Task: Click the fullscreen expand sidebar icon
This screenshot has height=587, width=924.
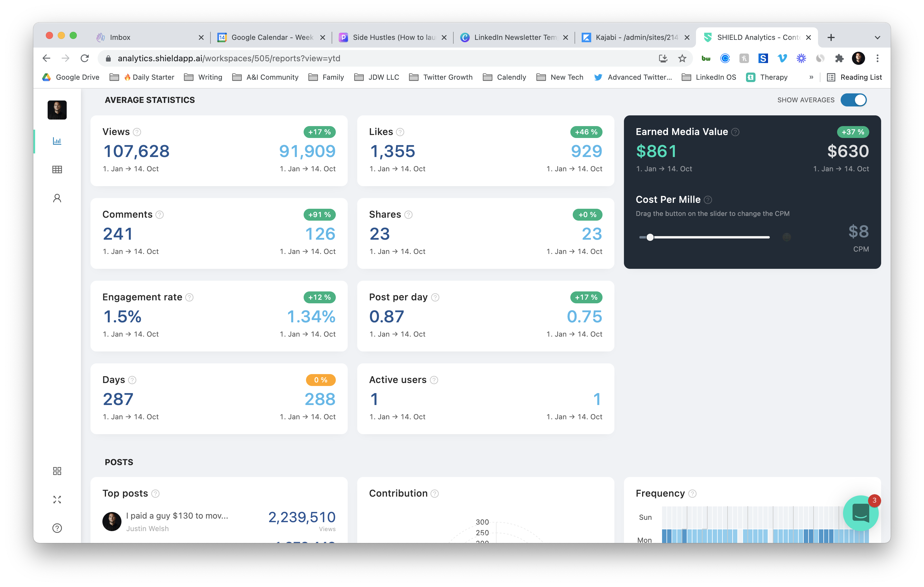Action: click(57, 500)
